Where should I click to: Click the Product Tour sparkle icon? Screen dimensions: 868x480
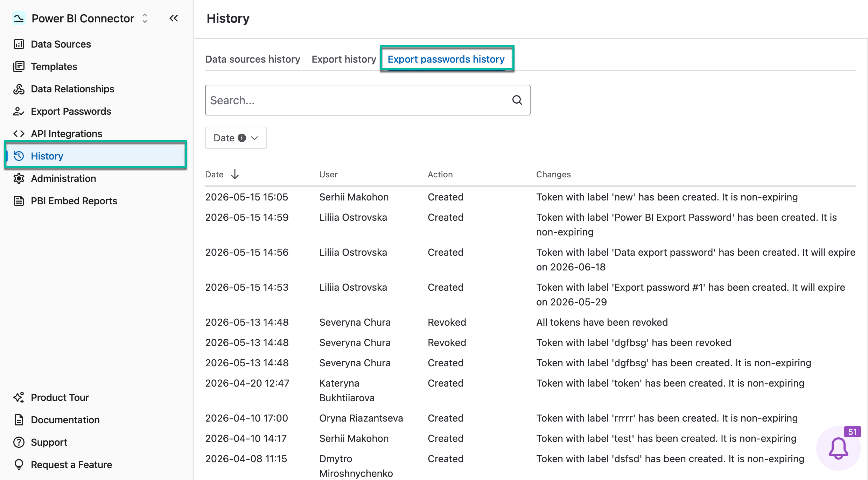[19, 397]
